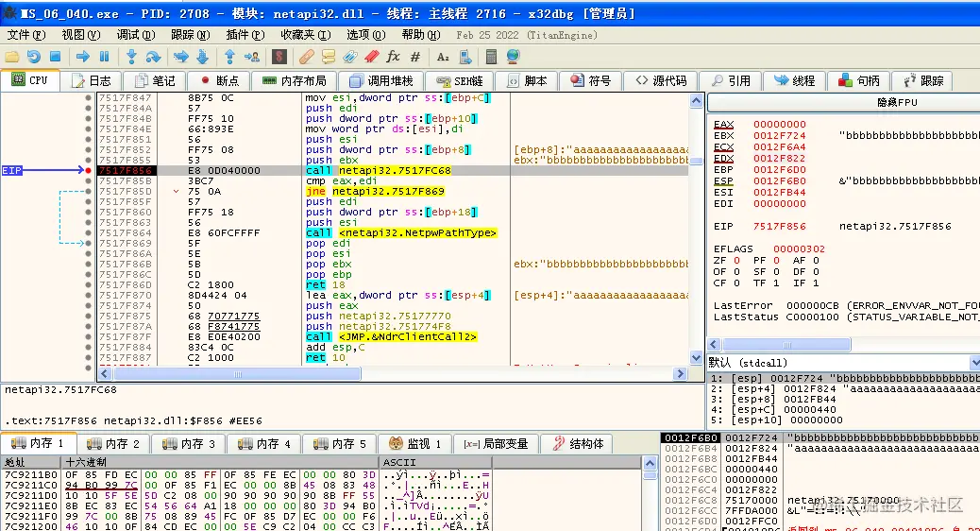Viewport: 980px width, 531px height.
Task: Click the step into icon
Action: click(131, 57)
